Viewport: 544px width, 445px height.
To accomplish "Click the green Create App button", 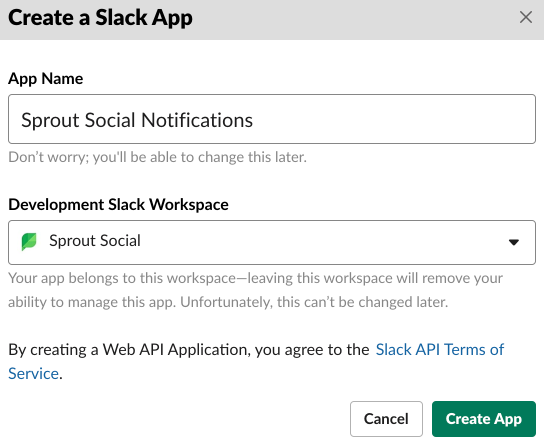I will [x=484, y=419].
